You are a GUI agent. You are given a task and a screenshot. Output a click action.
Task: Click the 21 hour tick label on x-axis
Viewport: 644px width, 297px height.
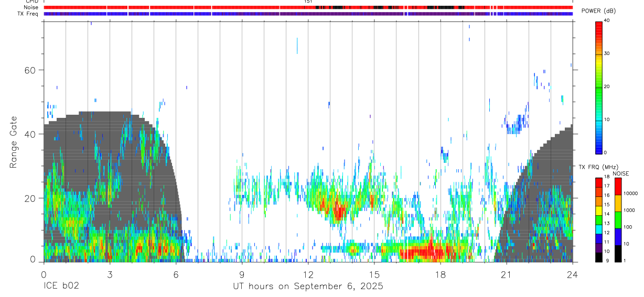[x=506, y=274]
